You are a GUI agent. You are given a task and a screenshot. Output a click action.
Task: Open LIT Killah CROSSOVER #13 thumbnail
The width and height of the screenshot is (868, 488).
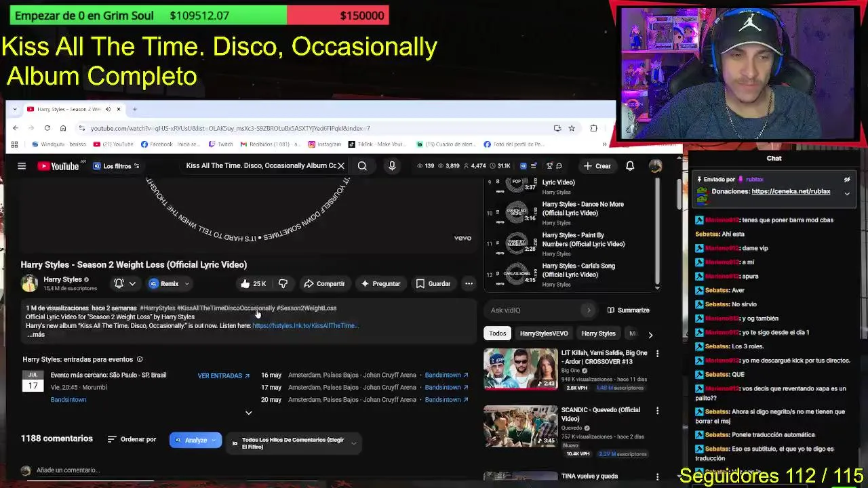pyautogui.click(x=520, y=369)
